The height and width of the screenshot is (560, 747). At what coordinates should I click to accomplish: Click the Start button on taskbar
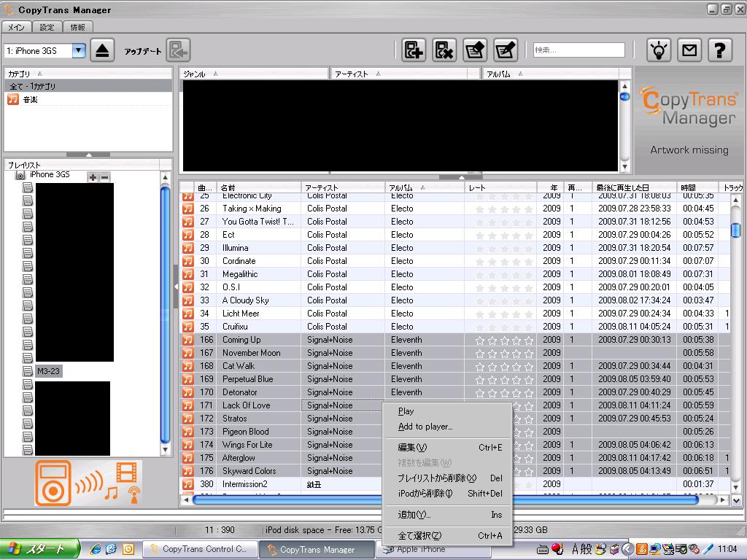click(x=39, y=549)
